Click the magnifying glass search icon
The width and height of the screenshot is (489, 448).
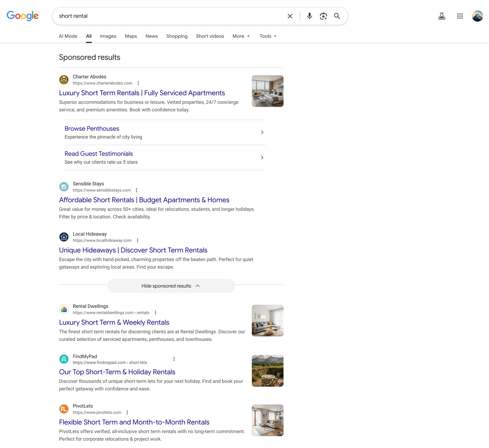click(x=337, y=16)
